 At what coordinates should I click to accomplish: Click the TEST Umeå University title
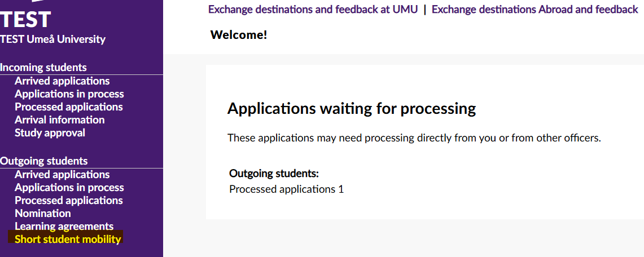coord(52,39)
